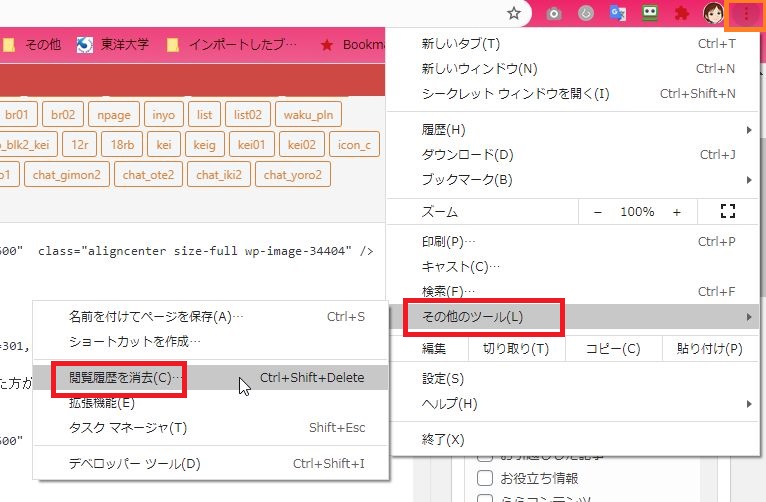This screenshot has height=502, width=766.
Task: Select キャスト(C) menu item
Action: [x=574, y=267]
